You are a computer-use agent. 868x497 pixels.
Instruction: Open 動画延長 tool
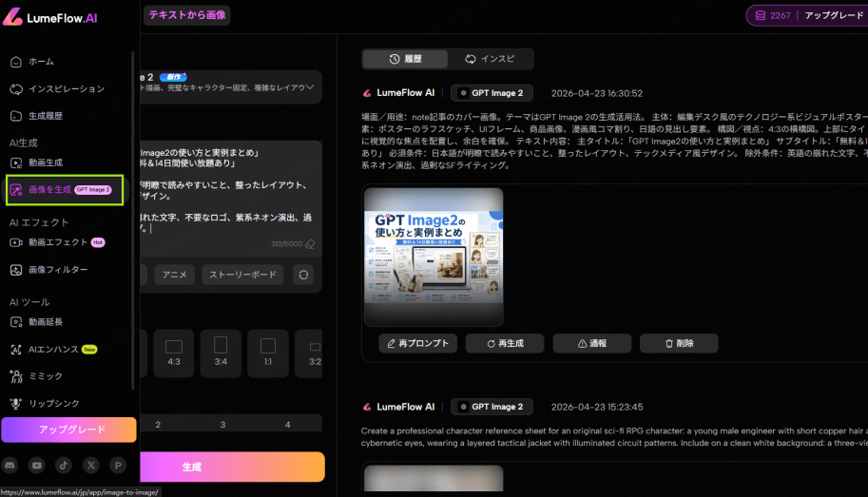tap(36, 321)
